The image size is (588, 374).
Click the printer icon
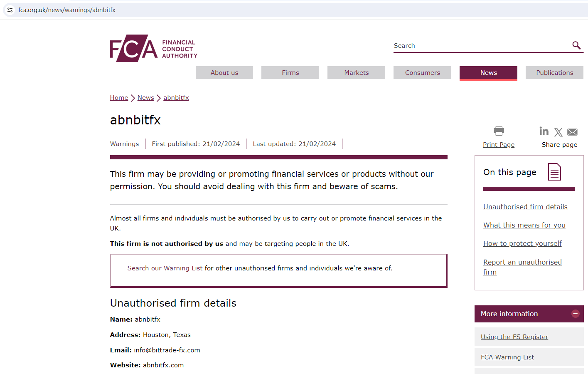pyautogui.click(x=499, y=131)
